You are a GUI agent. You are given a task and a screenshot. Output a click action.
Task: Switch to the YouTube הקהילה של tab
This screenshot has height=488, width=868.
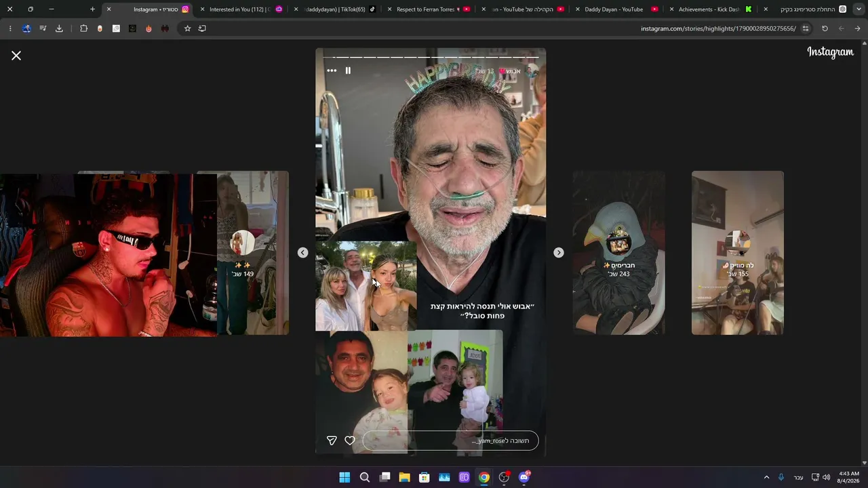point(522,9)
